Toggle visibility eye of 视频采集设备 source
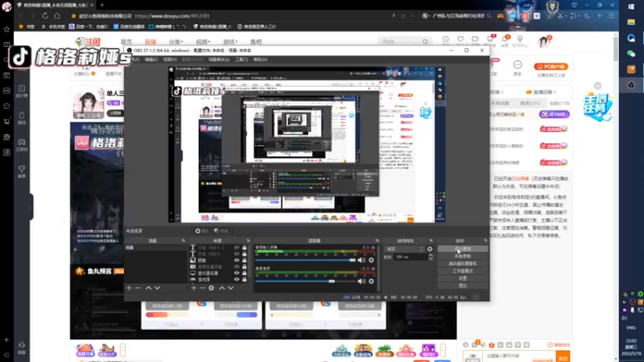This screenshot has width=644, height=362. 237,267
